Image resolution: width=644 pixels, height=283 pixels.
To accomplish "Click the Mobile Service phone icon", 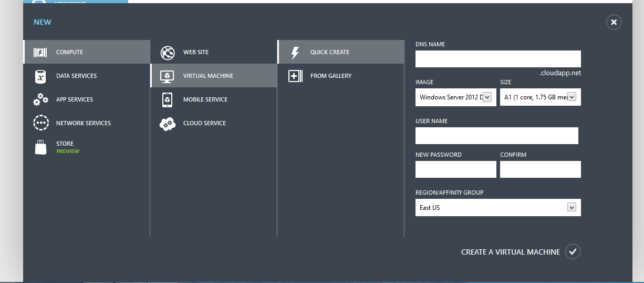I will [168, 99].
